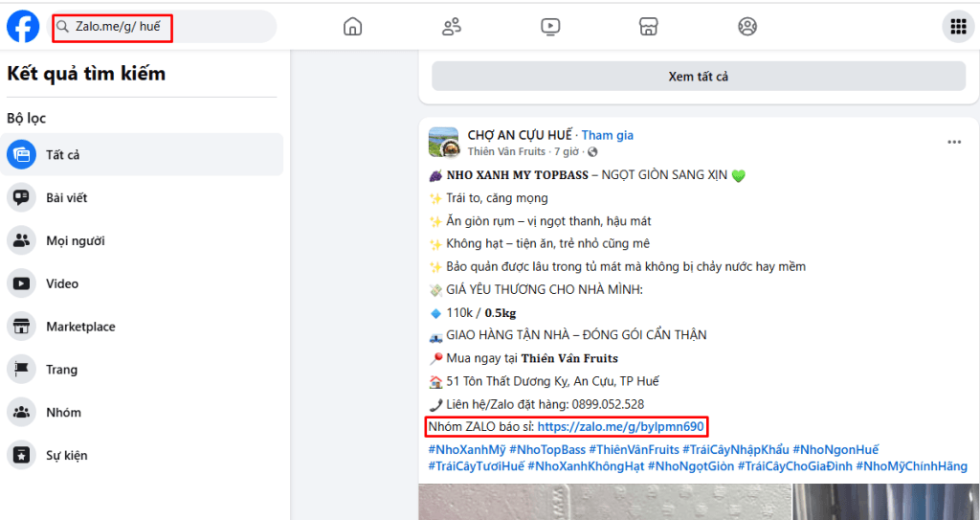Open the Marketplace icon in top bar
The height and width of the screenshot is (520, 980).
pyautogui.click(x=649, y=27)
